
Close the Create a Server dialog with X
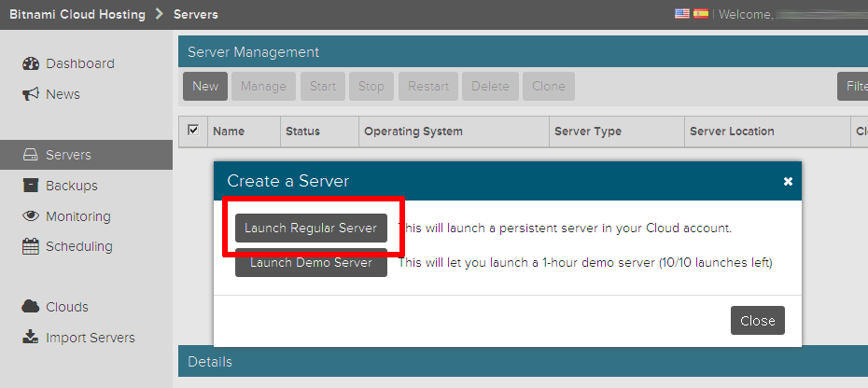789,182
